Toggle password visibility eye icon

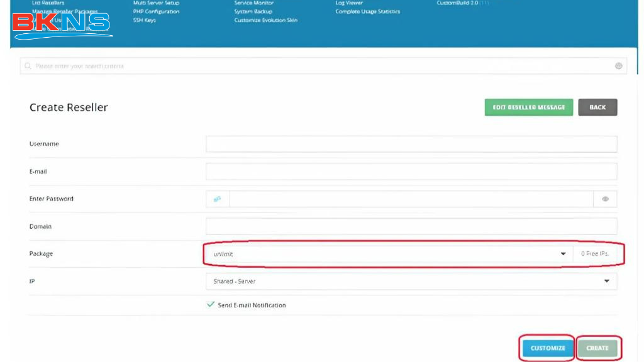pos(605,199)
